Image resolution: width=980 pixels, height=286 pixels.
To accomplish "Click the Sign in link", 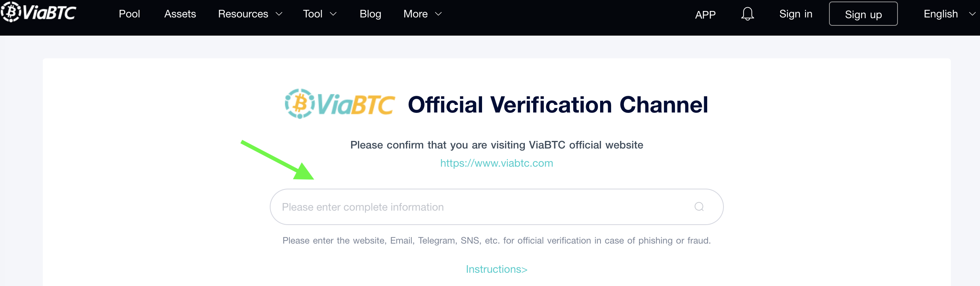I will click(x=795, y=14).
